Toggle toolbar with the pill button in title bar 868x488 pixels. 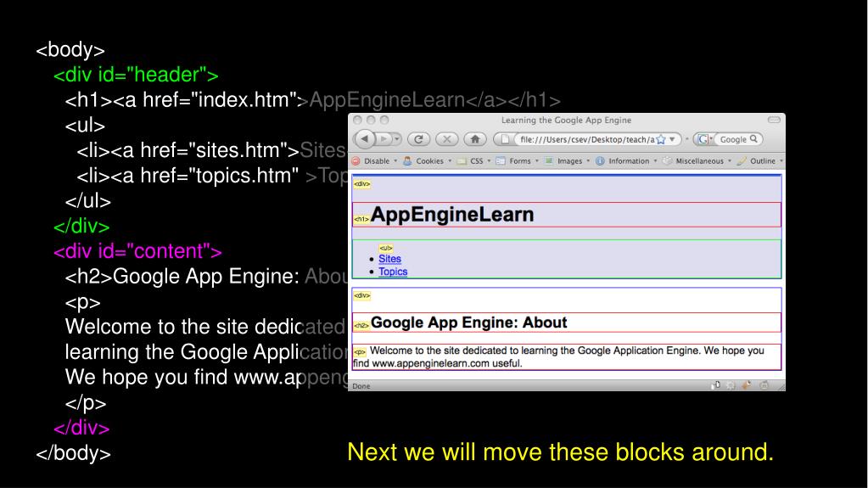(774, 120)
